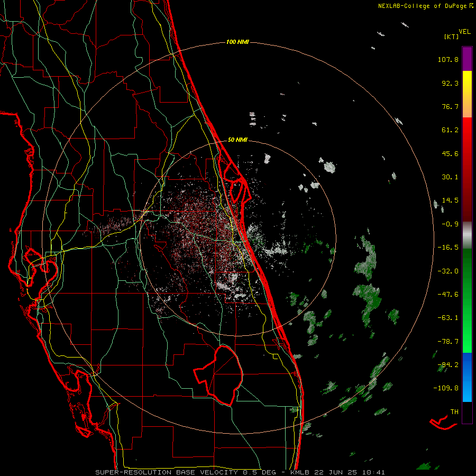
Task: Pick the gray near-zero segment of color bar
Action: pos(467,235)
